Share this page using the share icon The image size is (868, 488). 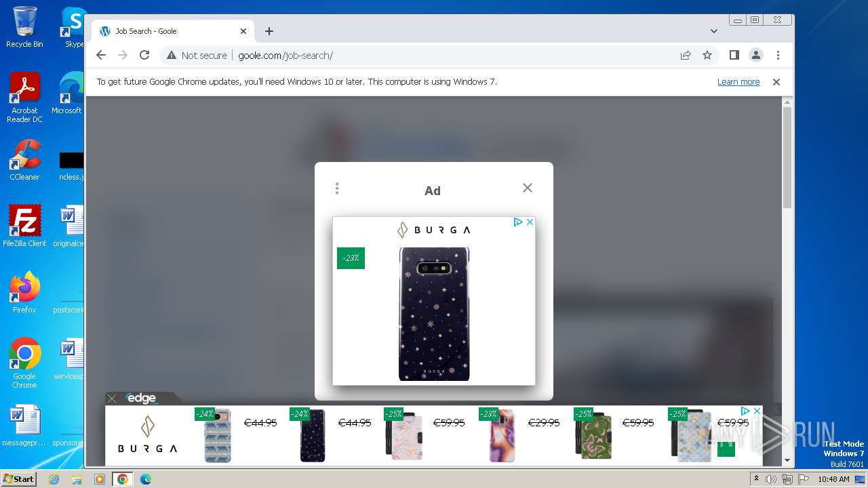tap(686, 55)
